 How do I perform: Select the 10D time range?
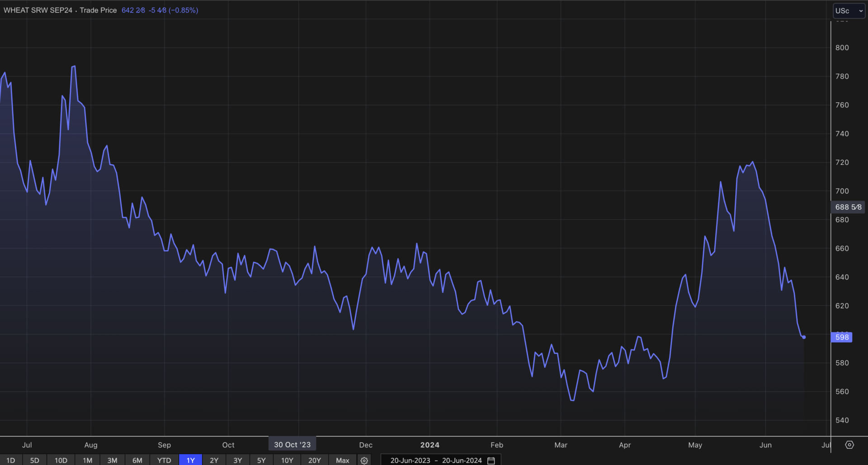[x=61, y=460]
